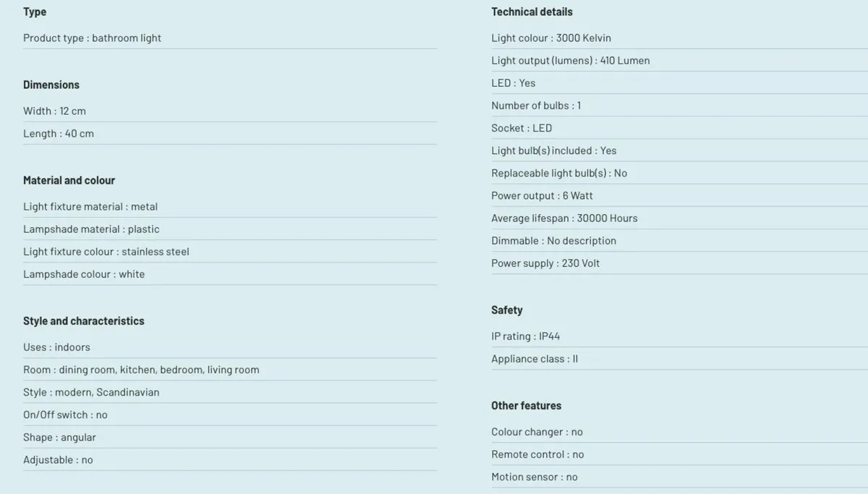Click the On/Off switch no row
The height and width of the screenshot is (494, 868).
pos(230,414)
